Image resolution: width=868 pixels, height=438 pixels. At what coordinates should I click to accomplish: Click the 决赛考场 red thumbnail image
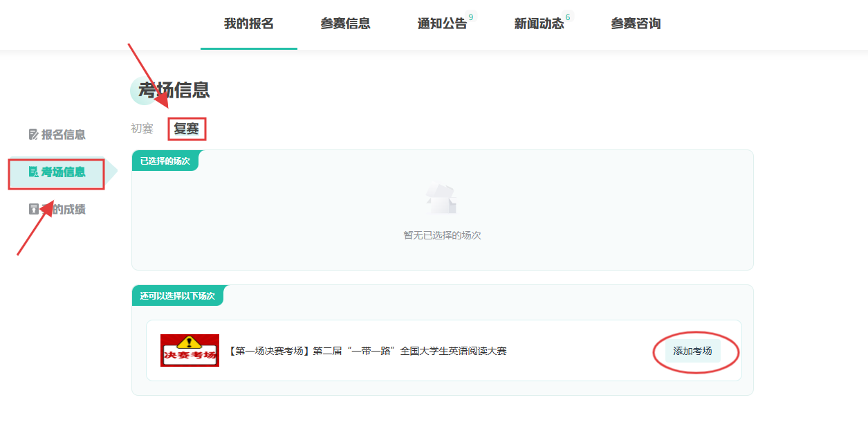pyautogui.click(x=190, y=351)
